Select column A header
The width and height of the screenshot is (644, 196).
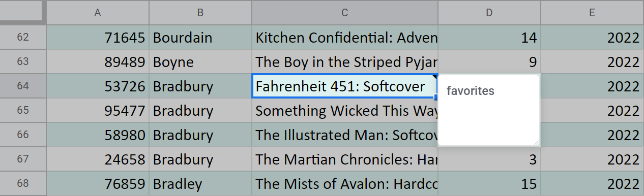98,13
